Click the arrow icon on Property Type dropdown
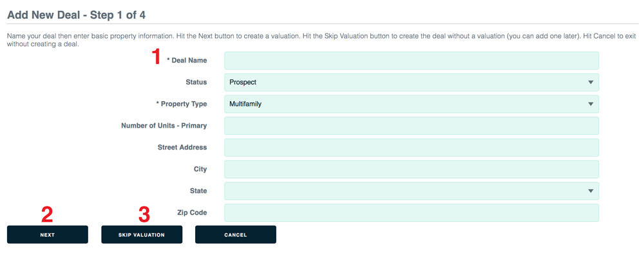644x254 pixels. [x=591, y=104]
